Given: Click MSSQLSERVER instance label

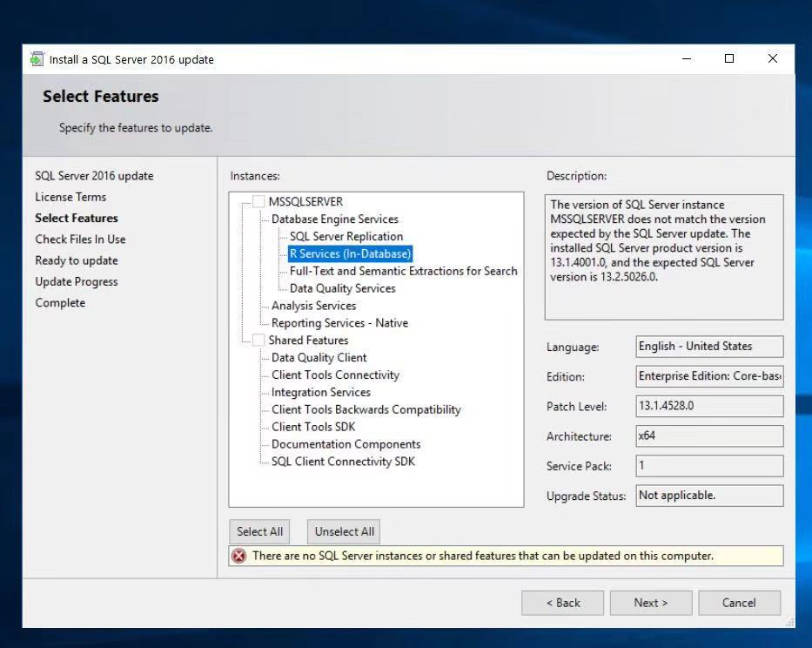Looking at the screenshot, I should point(305,201).
